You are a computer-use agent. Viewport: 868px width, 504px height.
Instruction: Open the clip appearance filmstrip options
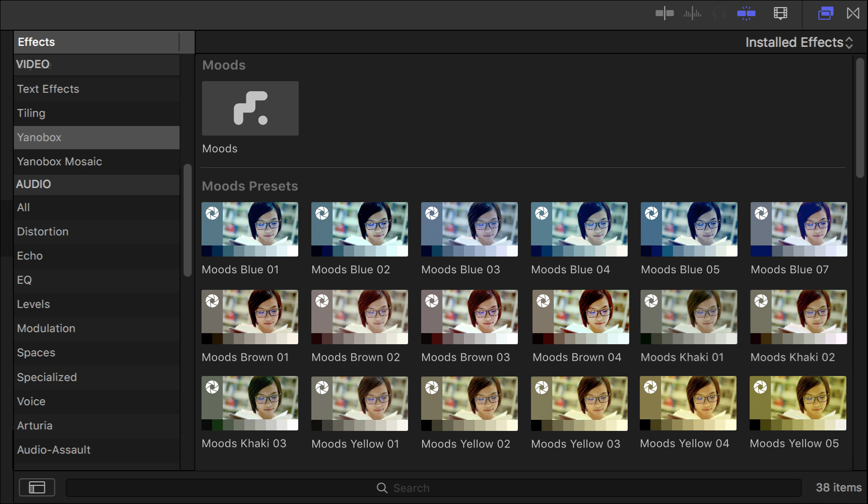pyautogui.click(x=780, y=14)
